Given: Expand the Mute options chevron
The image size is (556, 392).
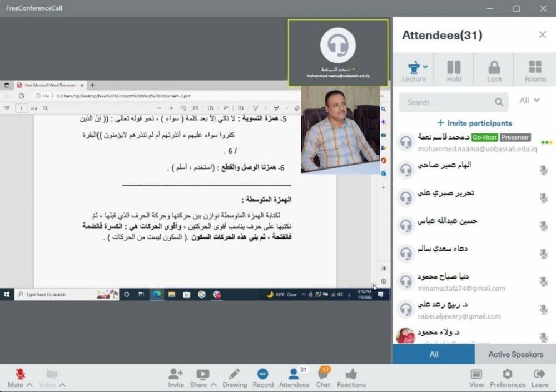Looking at the screenshot, I should pyautogui.click(x=29, y=385).
